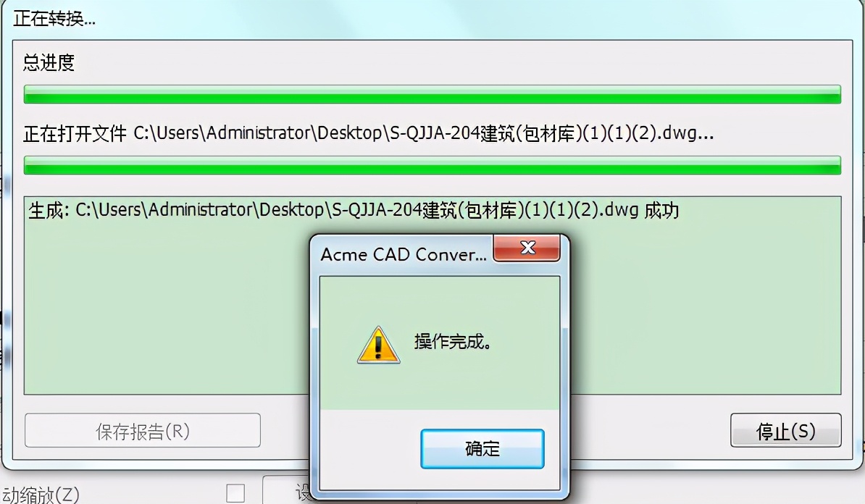
Task: Click the partially hidden 设 button
Action: click(287, 490)
